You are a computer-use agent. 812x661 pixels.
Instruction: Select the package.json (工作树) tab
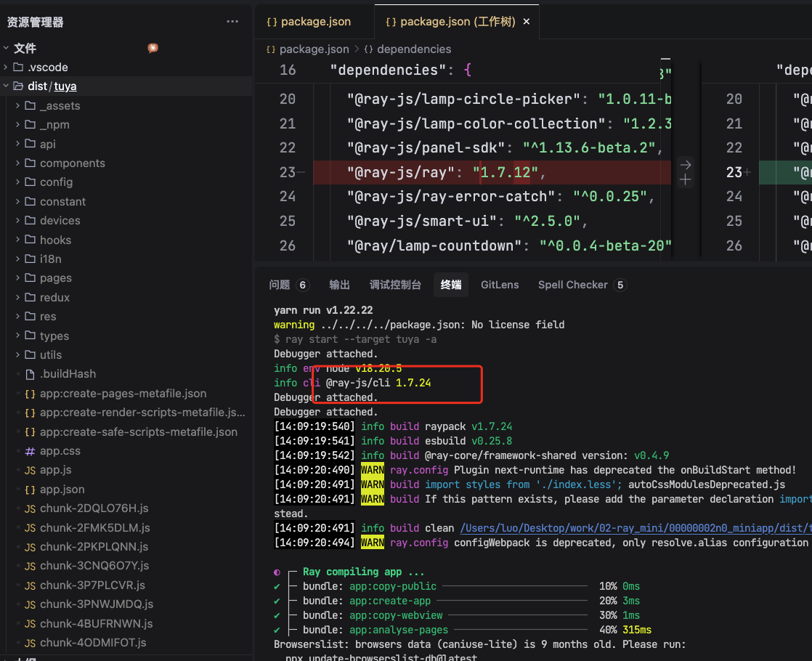pyautogui.click(x=458, y=22)
